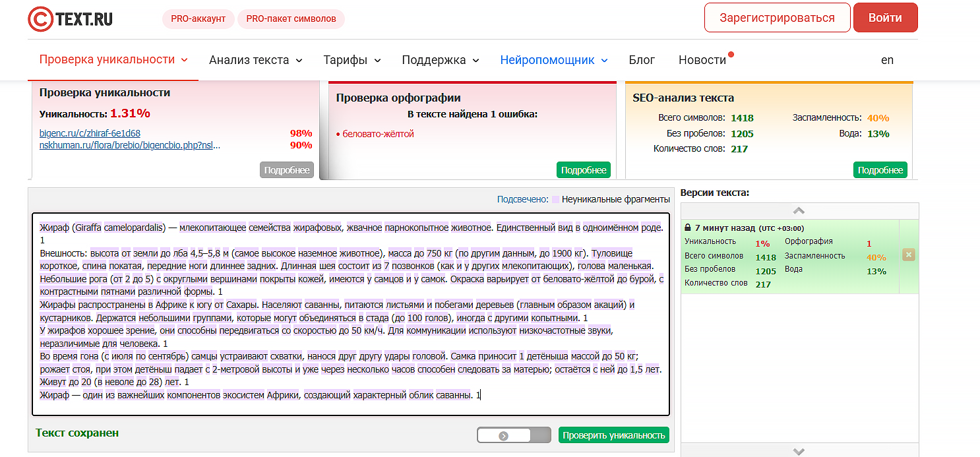Toggle the switch beside Проверить уникальность
This screenshot has width=980, height=457.
(514, 435)
